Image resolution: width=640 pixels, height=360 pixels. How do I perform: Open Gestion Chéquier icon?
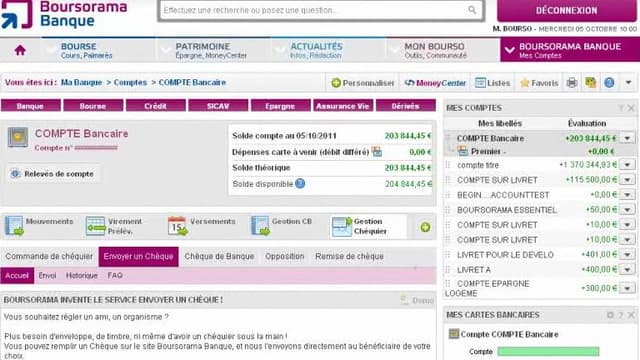[342, 226]
